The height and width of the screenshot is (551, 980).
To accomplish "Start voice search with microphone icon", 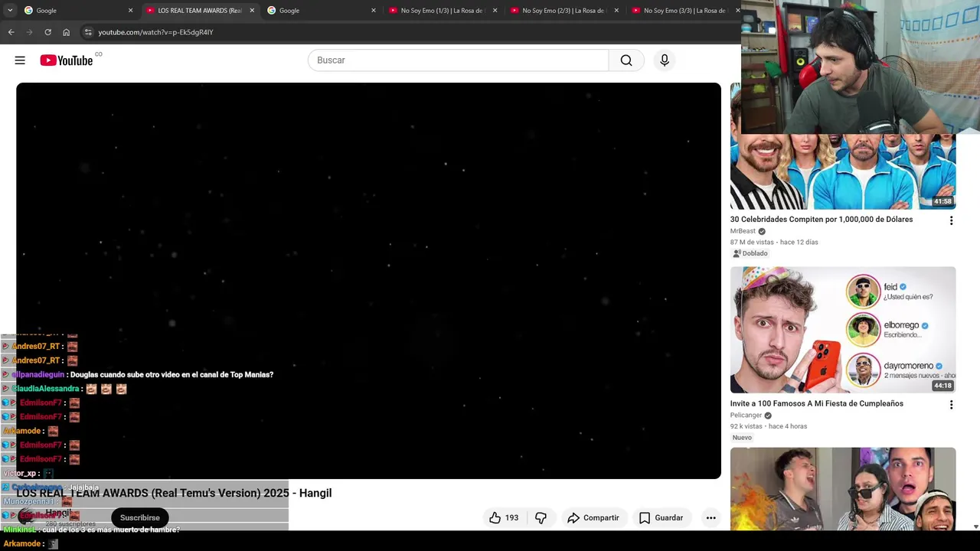I will [x=665, y=60].
